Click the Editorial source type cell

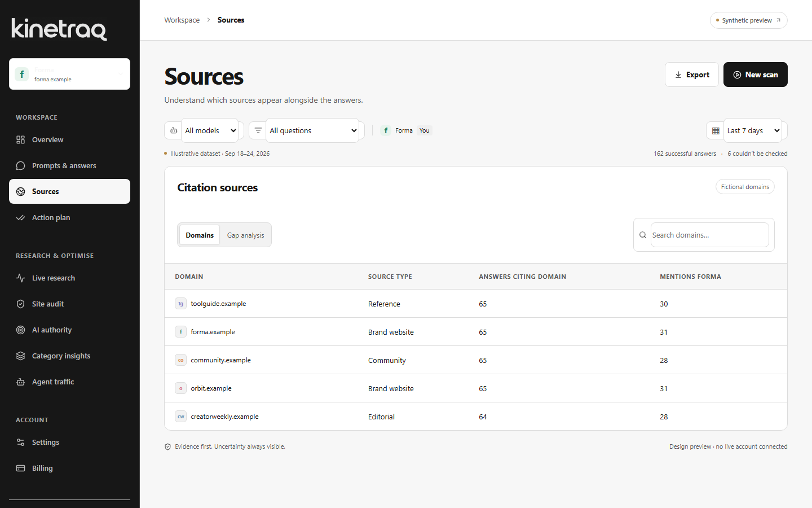(x=381, y=417)
